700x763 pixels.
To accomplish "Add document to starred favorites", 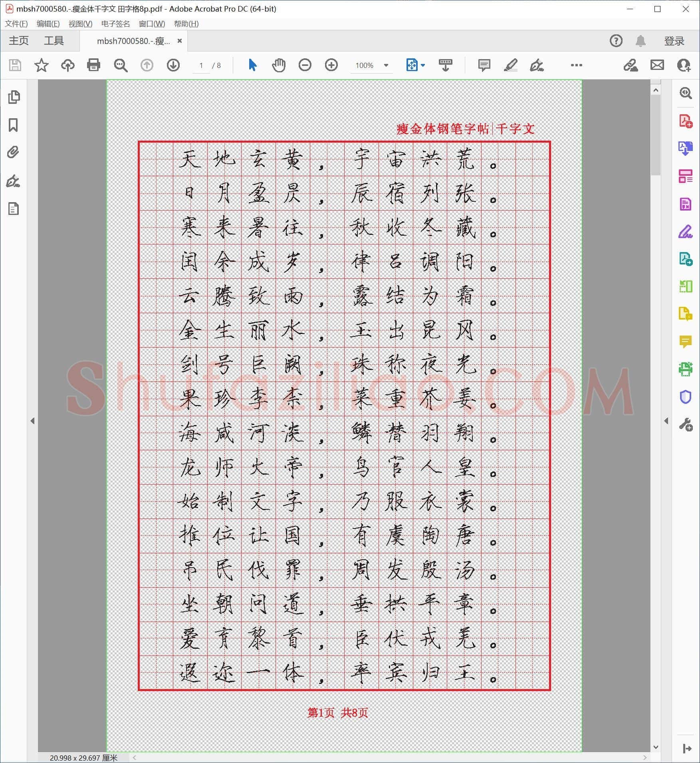I will coord(42,65).
